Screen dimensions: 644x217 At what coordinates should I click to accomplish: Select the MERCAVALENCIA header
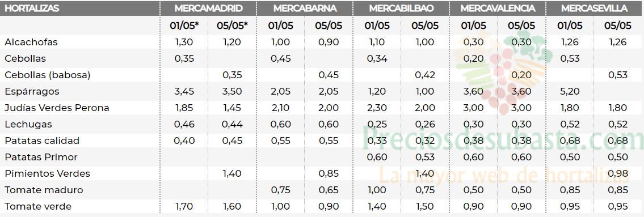(x=498, y=8)
